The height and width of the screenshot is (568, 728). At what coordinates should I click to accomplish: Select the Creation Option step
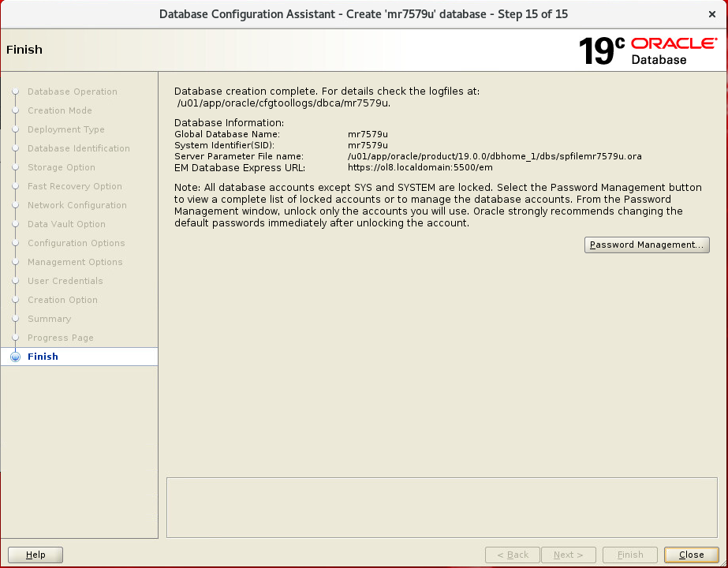click(x=62, y=300)
